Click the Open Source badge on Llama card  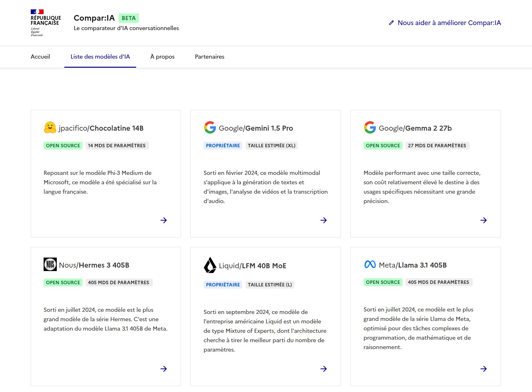[383, 282]
